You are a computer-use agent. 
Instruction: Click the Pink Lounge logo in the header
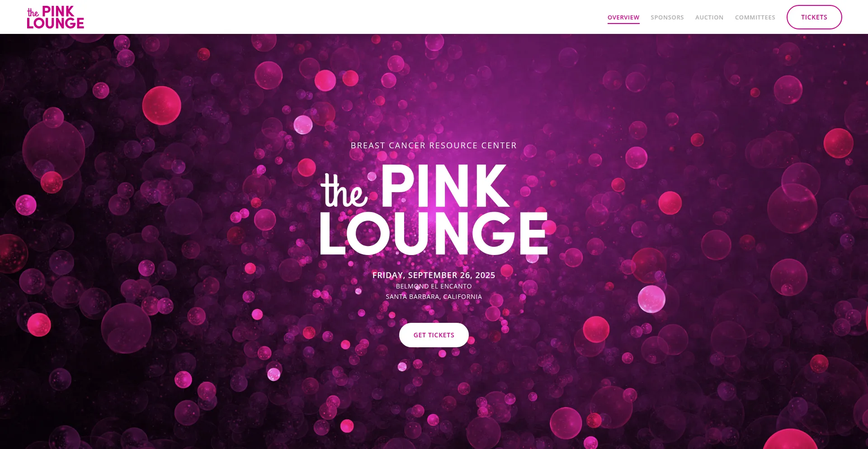[56, 17]
